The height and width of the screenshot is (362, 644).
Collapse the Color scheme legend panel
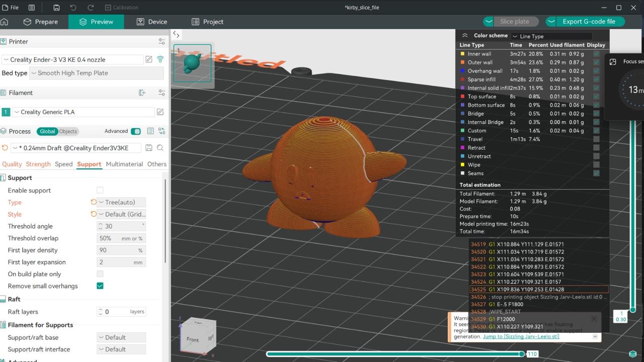[464, 36]
